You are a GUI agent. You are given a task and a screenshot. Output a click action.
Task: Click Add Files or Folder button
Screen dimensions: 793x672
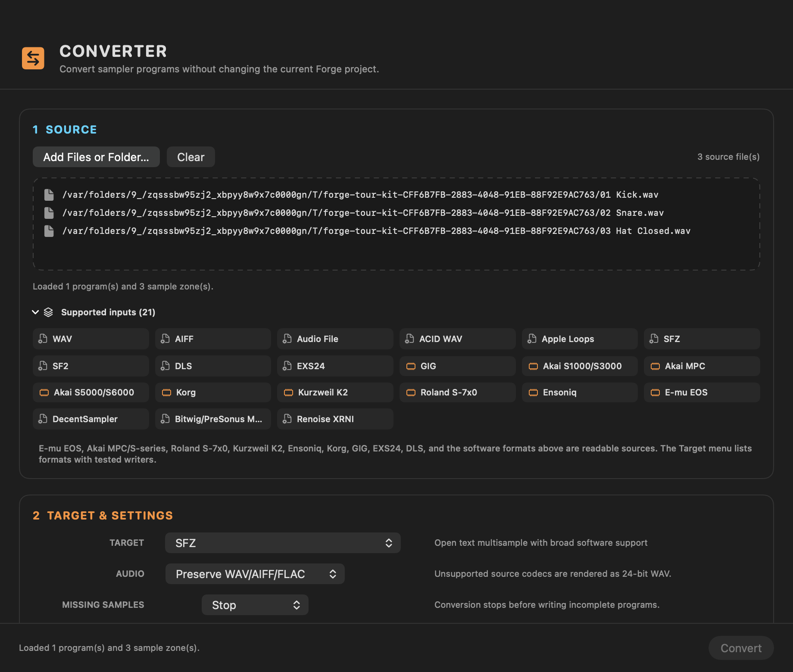[x=96, y=157]
